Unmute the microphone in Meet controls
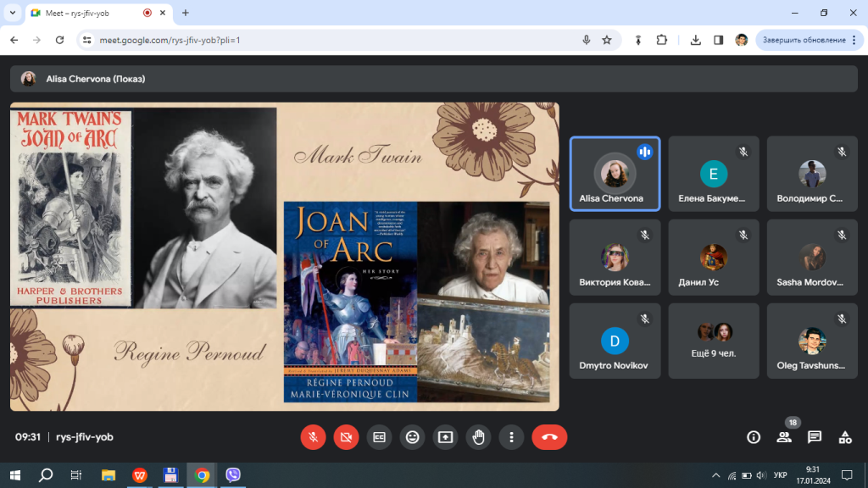 [313, 437]
